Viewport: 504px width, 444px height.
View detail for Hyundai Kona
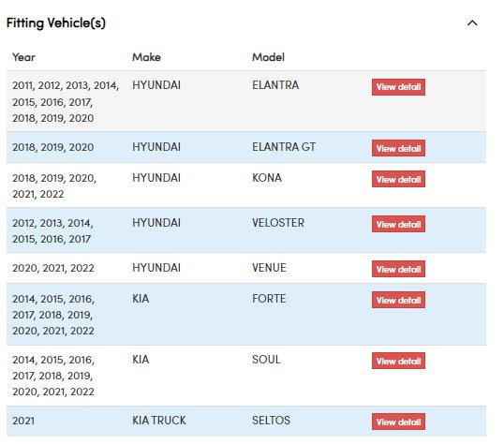click(x=398, y=179)
